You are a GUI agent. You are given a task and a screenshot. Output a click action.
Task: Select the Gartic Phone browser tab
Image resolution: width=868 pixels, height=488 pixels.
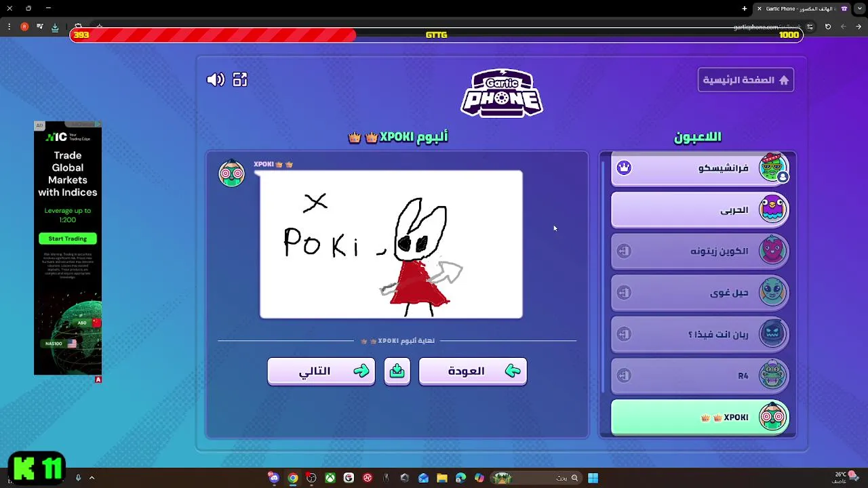(802, 9)
